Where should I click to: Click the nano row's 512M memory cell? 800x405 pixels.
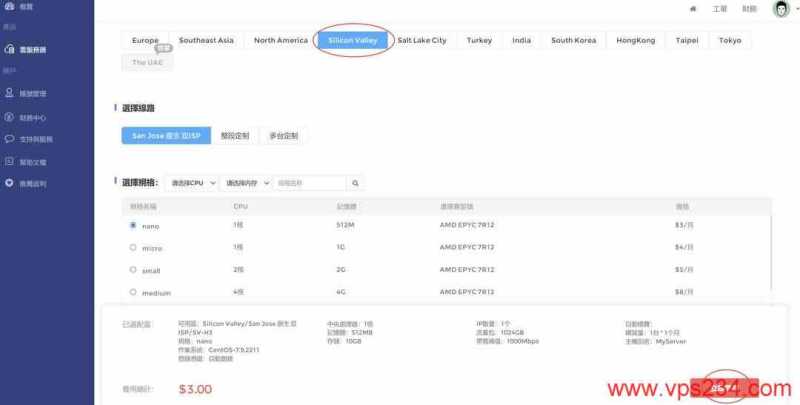point(345,225)
